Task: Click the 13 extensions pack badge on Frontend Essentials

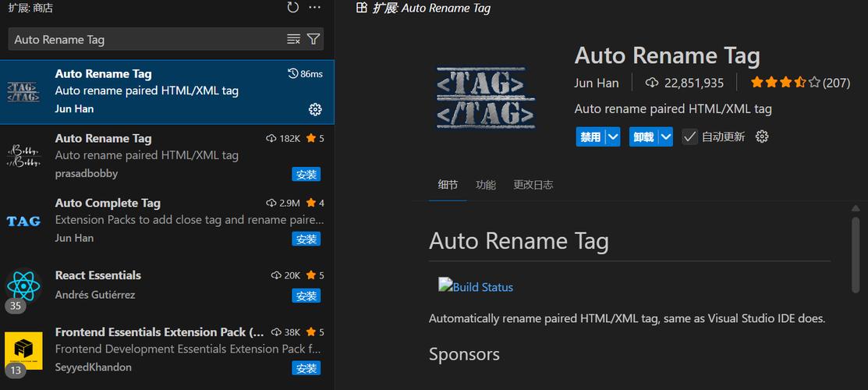Action: click(x=15, y=370)
